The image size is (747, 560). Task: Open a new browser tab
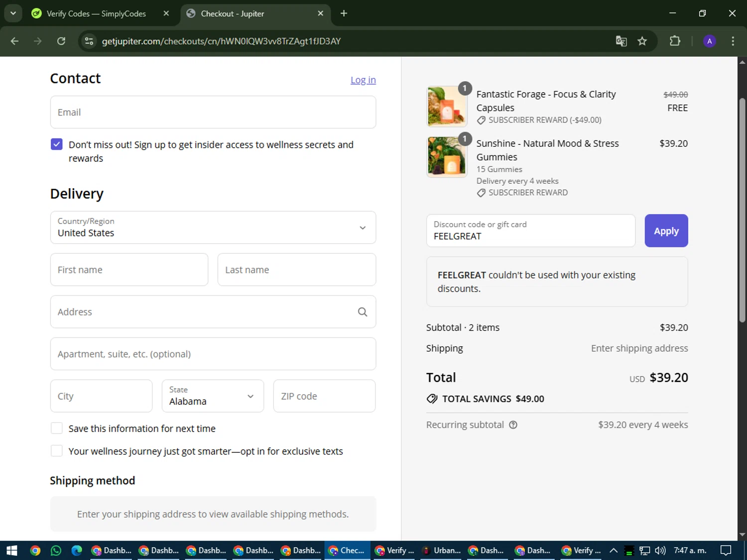(x=344, y=13)
